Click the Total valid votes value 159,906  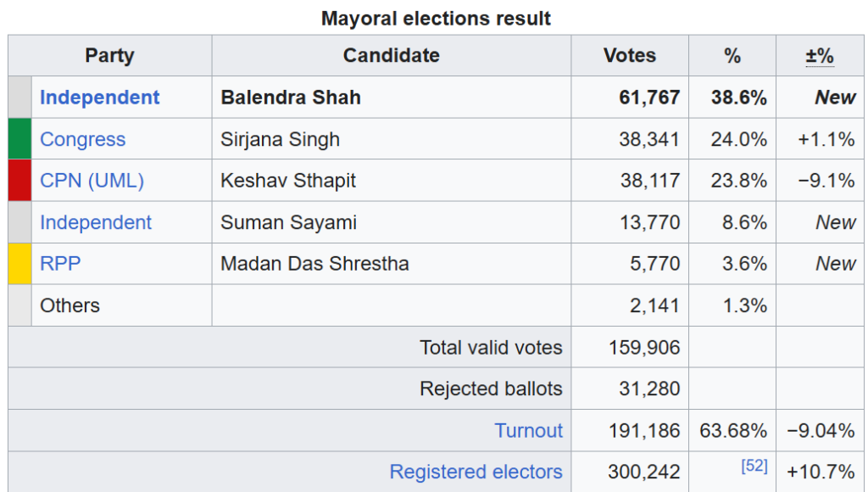coord(644,347)
